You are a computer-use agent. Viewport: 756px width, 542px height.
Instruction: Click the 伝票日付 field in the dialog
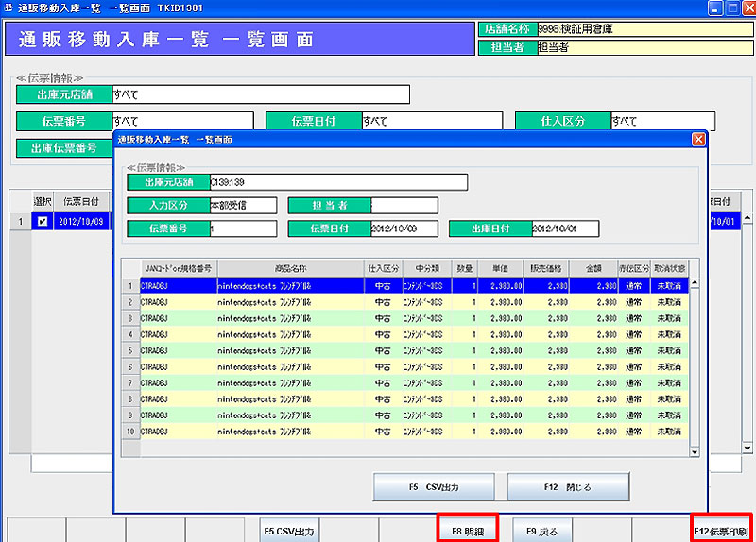(x=404, y=229)
